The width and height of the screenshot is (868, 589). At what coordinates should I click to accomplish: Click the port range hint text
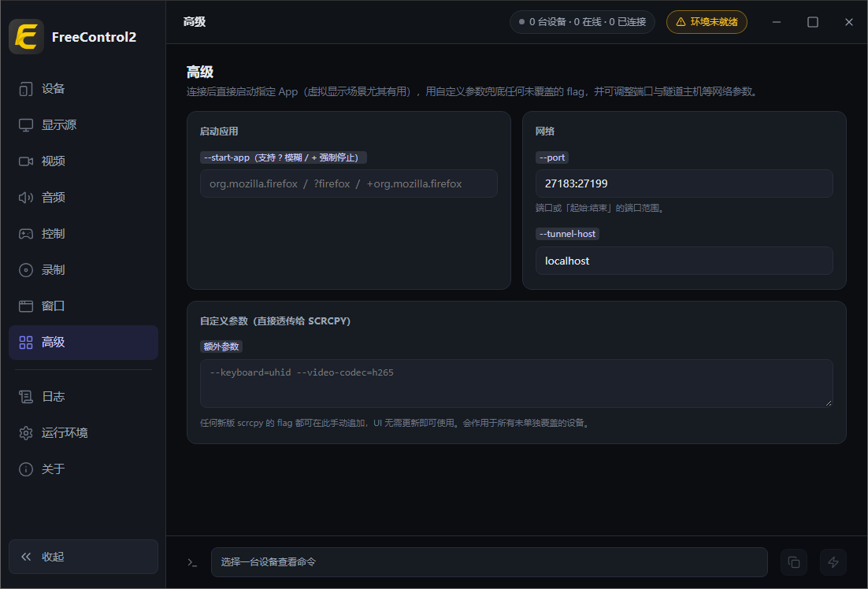pyautogui.click(x=601, y=208)
